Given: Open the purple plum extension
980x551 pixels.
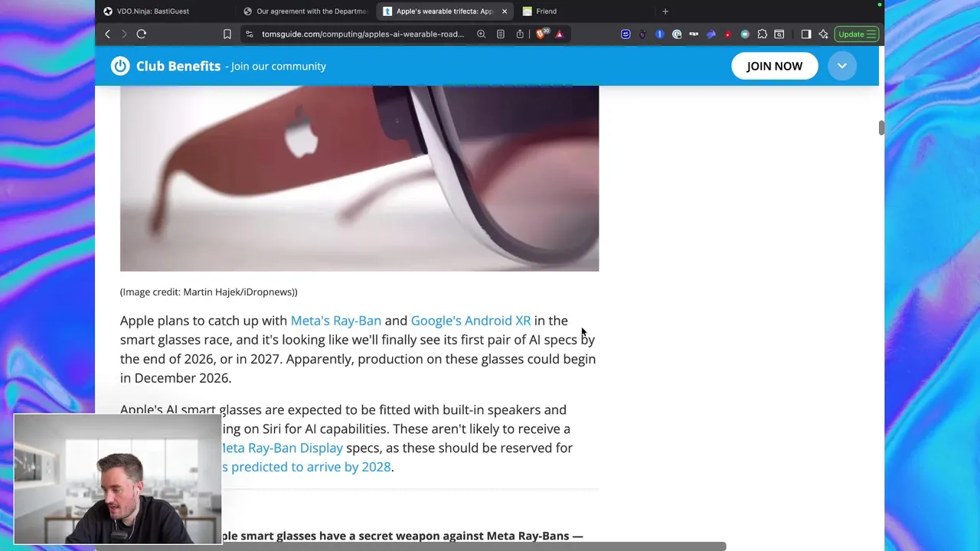Looking at the screenshot, I should (x=642, y=34).
